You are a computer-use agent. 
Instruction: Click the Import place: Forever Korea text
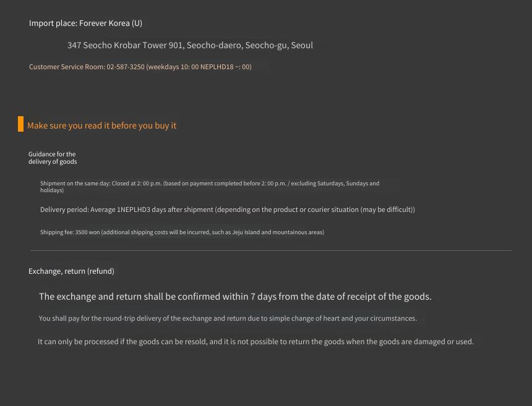click(x=85, y=23)
